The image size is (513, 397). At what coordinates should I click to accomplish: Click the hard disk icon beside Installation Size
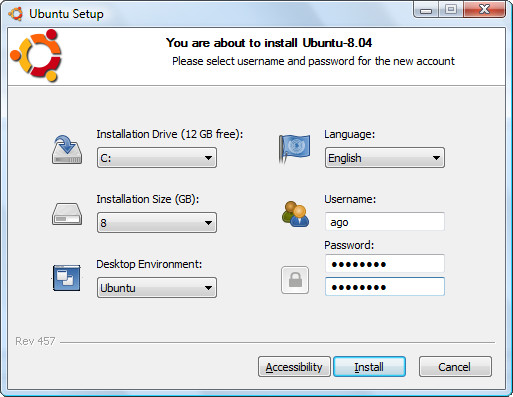tap(67, 214)
